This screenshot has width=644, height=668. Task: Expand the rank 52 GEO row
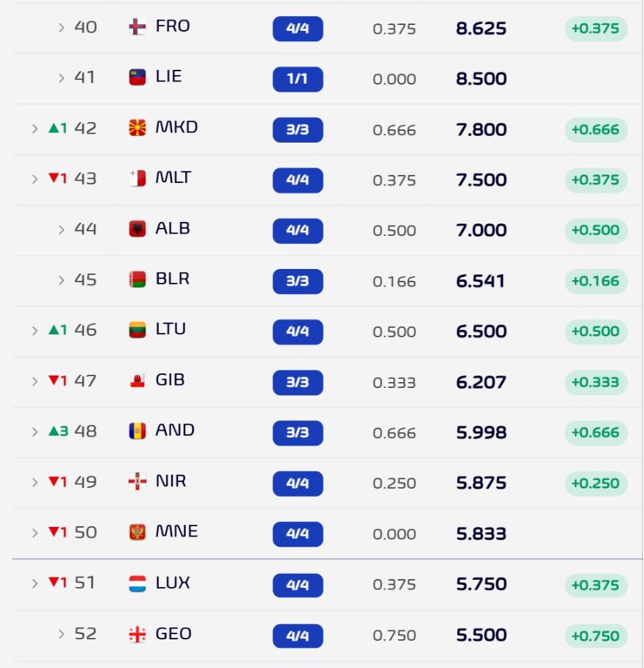pos(61,634)
